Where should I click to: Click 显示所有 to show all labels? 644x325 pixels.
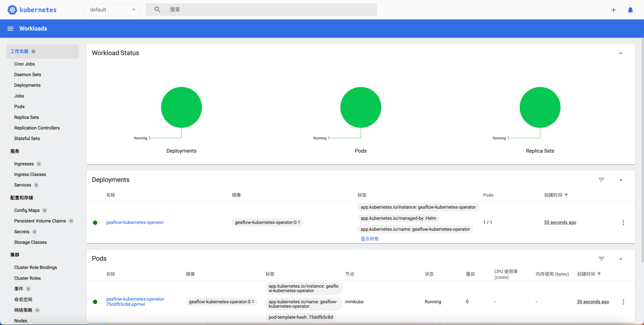[370, 239]
